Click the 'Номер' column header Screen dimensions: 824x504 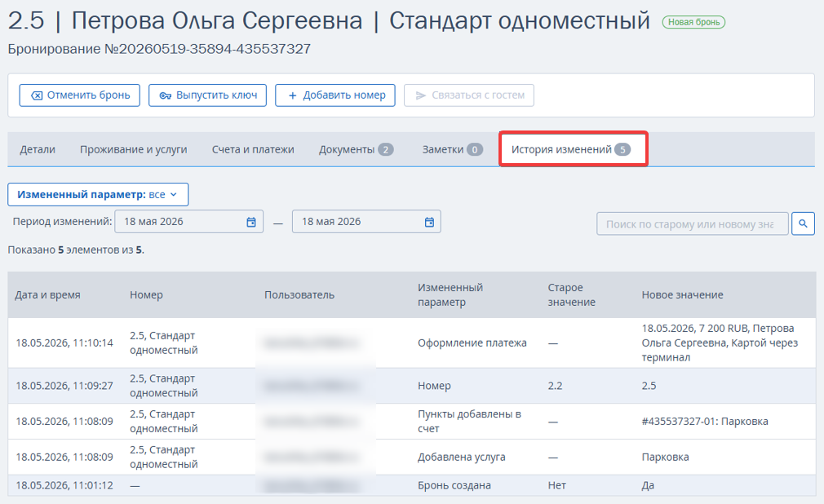point(146,295)
